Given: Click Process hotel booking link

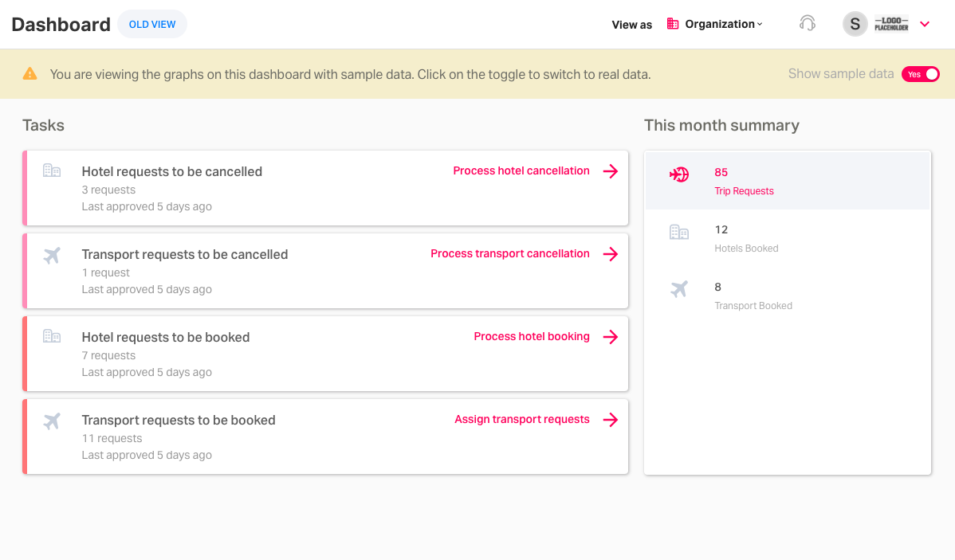Looking at the screenshot, I should point(532,337).
